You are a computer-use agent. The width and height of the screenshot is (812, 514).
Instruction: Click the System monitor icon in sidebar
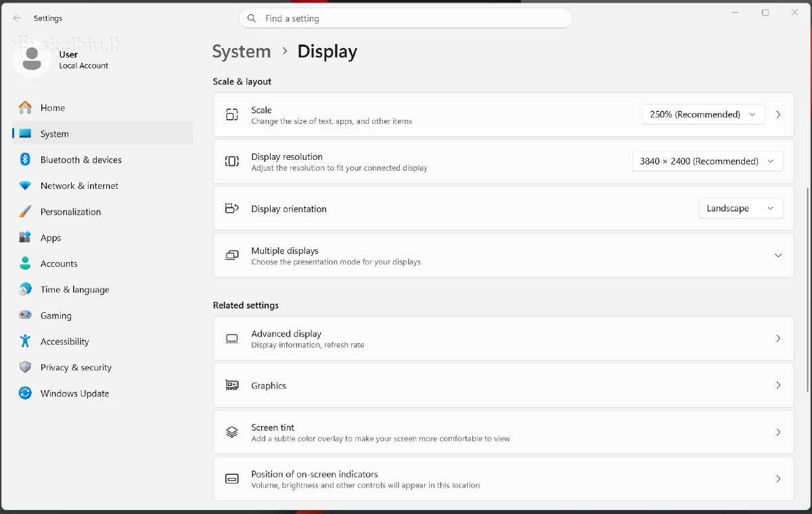coord(25,133)
